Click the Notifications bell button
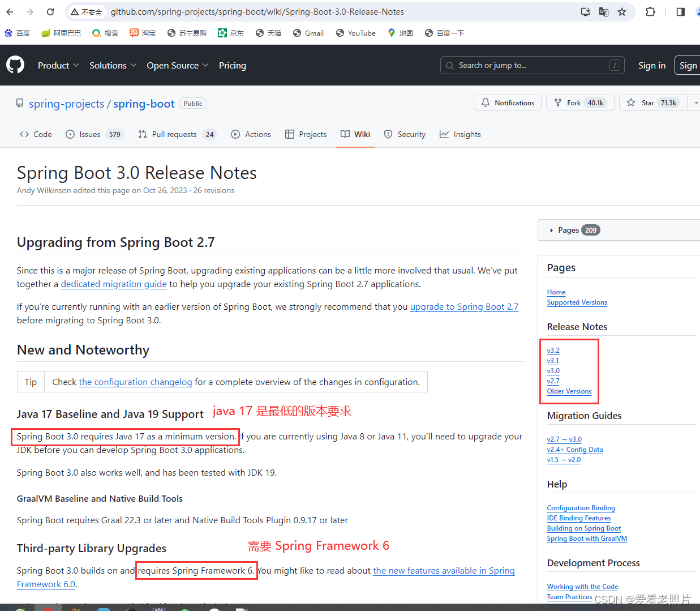Viewport: 700px width, 611px height. 508,102
